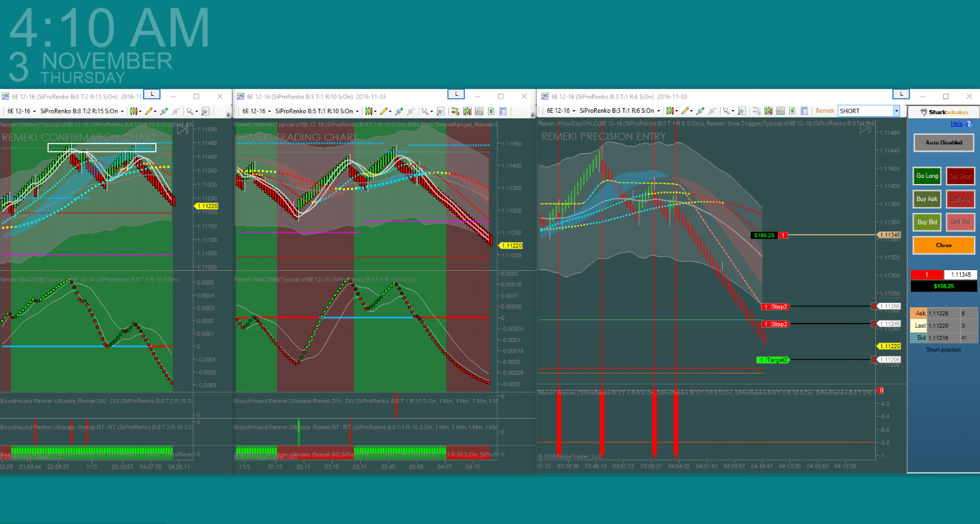Click the orange Close position button
This screenshot has height=524, width=980.
pos(944,245)
